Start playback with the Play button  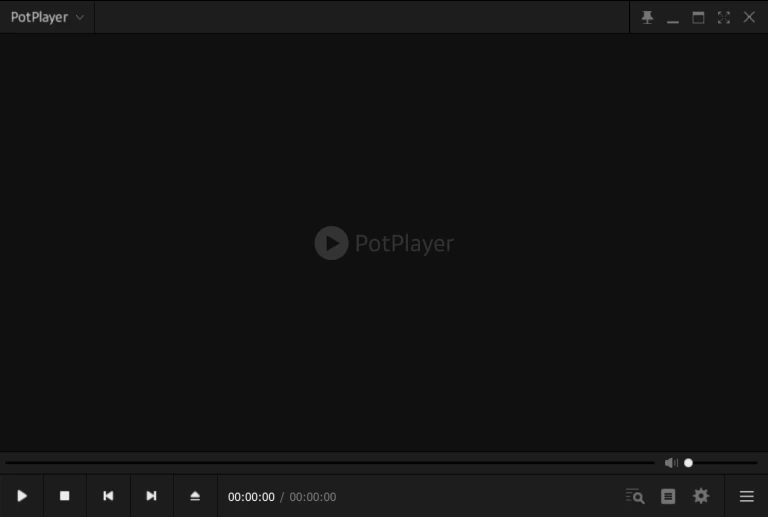[x=22, y=496]
